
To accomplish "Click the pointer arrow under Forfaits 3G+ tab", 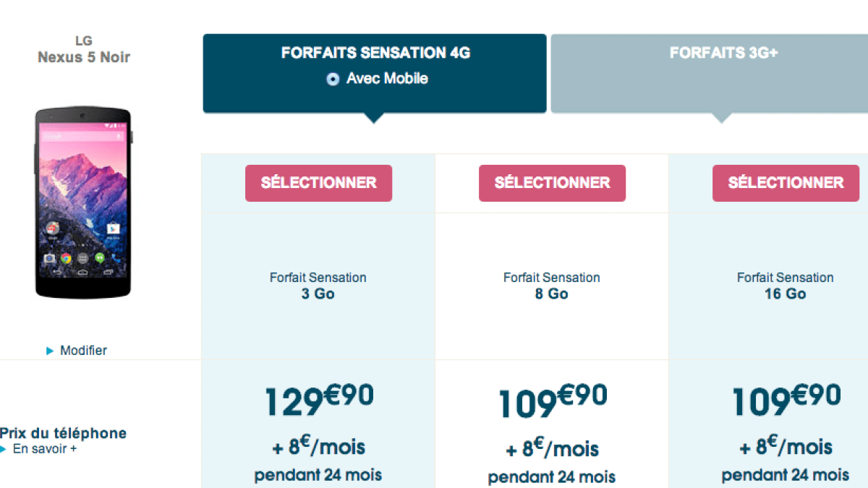I will coord(720,119).
